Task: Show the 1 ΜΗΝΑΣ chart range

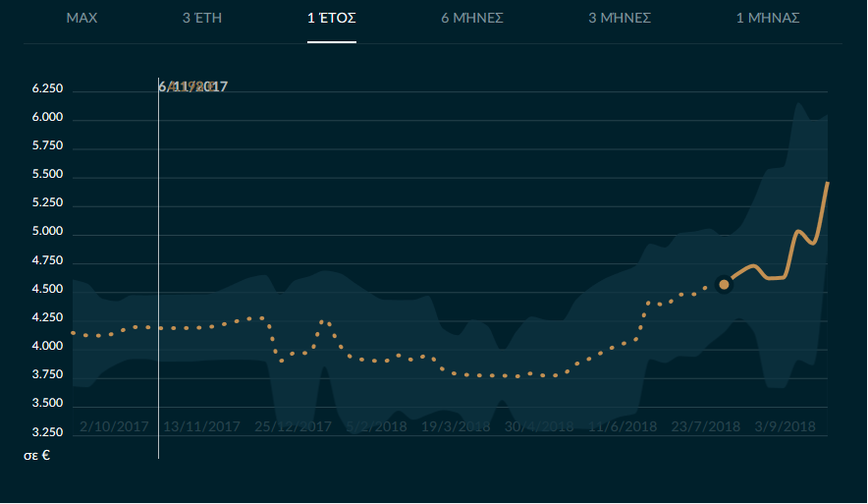Action: [768, 19]
